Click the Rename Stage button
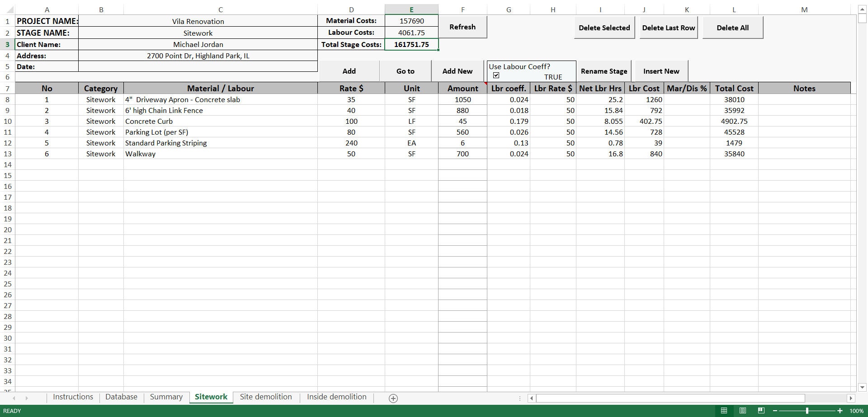This screenshot has width=868, height=417. (x=604, y=71)
